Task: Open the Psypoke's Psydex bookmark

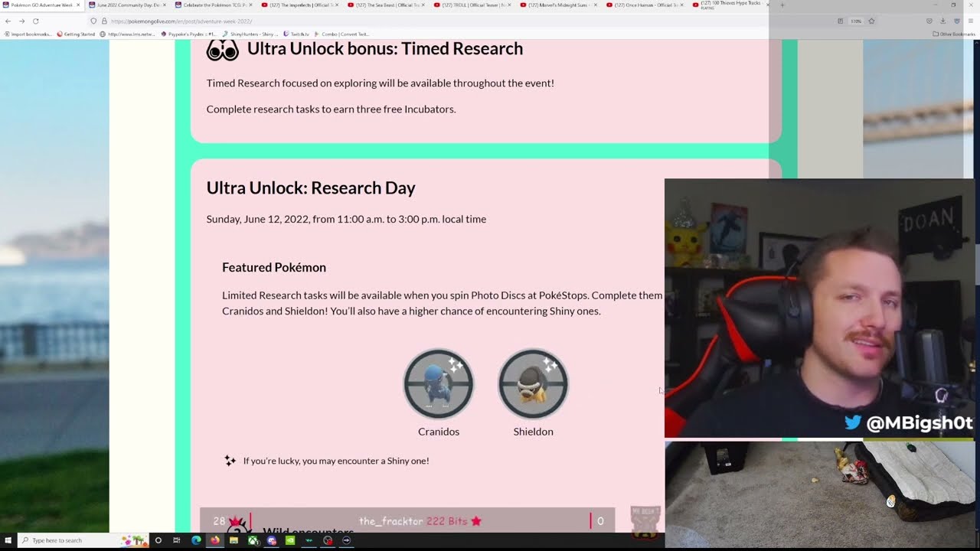Action: click(x=188, y=34)
